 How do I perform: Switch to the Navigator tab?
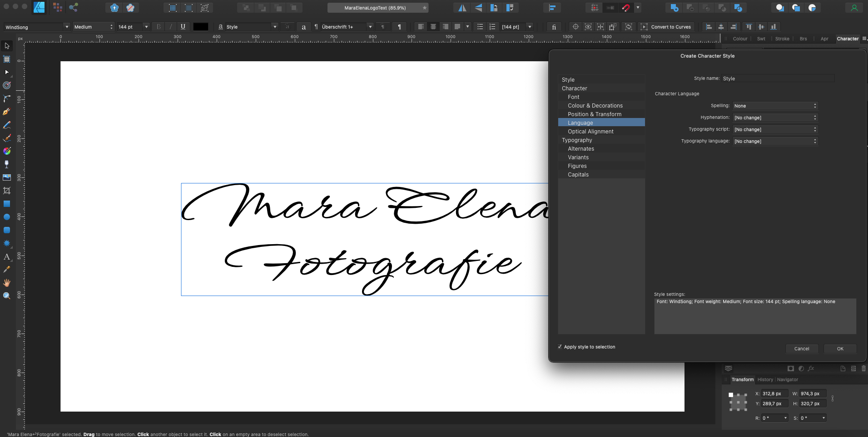[x=787, y=379]
